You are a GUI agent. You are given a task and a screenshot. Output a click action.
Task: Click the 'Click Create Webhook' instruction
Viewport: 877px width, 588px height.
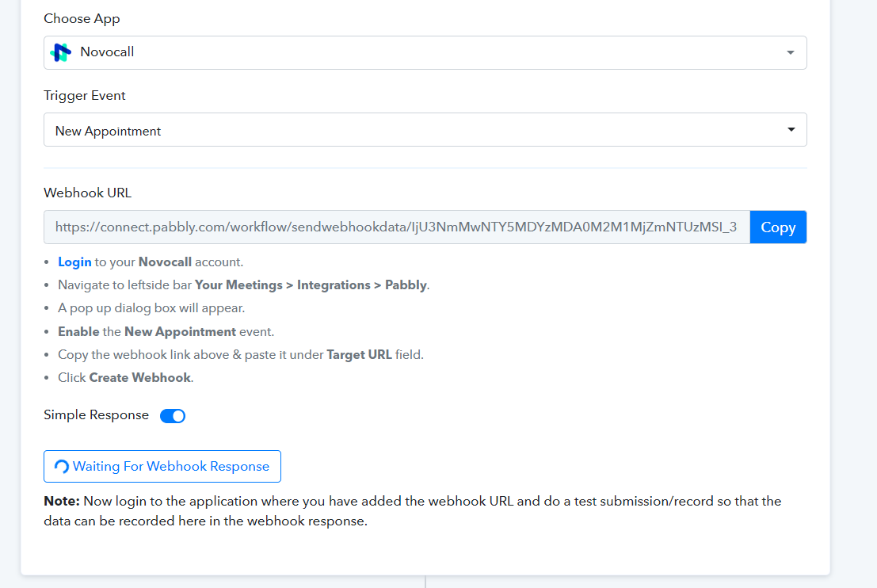(x=125, y=378)
